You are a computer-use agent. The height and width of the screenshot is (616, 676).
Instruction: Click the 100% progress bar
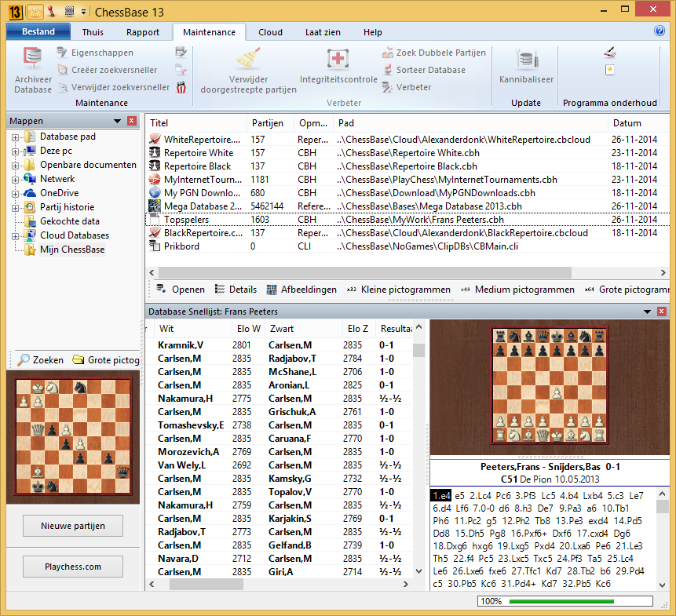tap(565, 601)
